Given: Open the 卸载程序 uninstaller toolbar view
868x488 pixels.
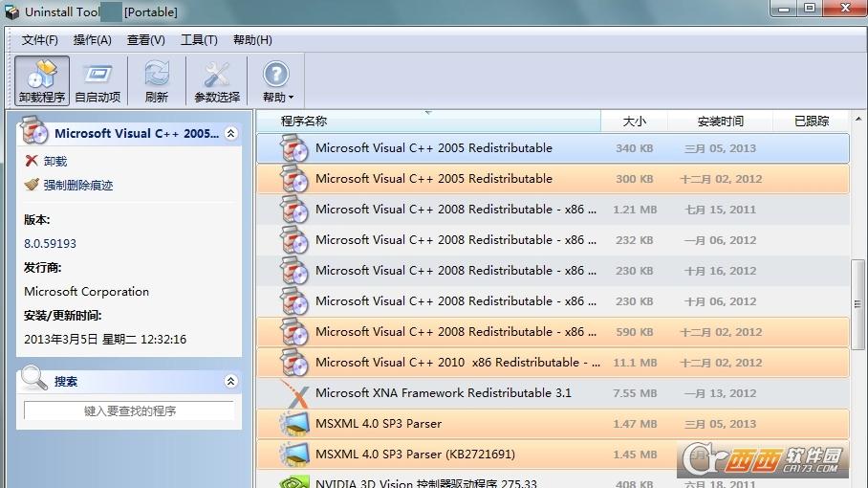Looking at the screenshot, I should coord(42,81).
